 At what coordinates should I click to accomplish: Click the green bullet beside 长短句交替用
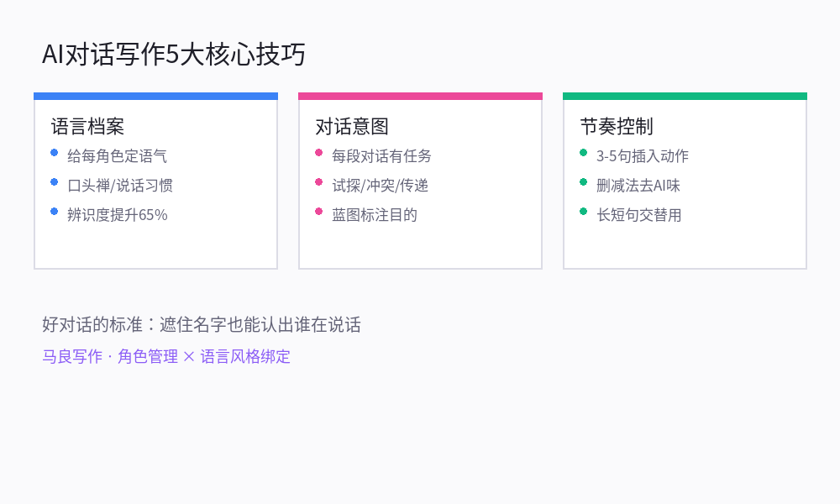coord(583,212)
